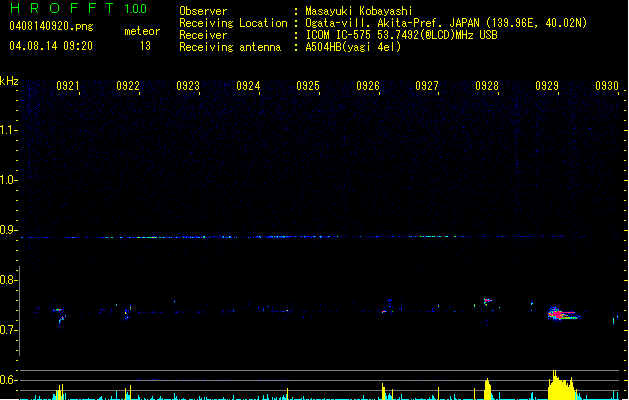The height and width of the screenshot is (400, 629).
Task: Click the 0928 time marker
Action: coord(487,86)
